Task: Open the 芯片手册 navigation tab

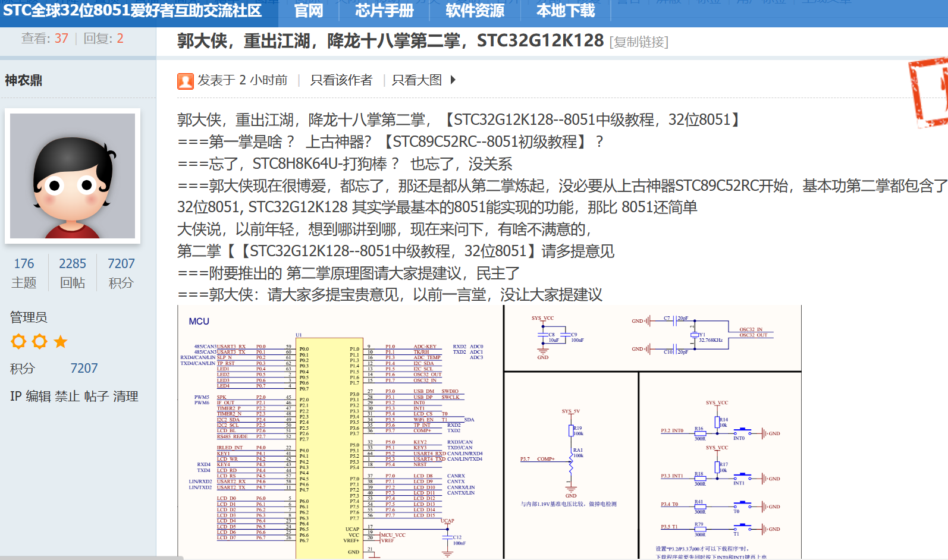Action: click(x=384, y=11)
